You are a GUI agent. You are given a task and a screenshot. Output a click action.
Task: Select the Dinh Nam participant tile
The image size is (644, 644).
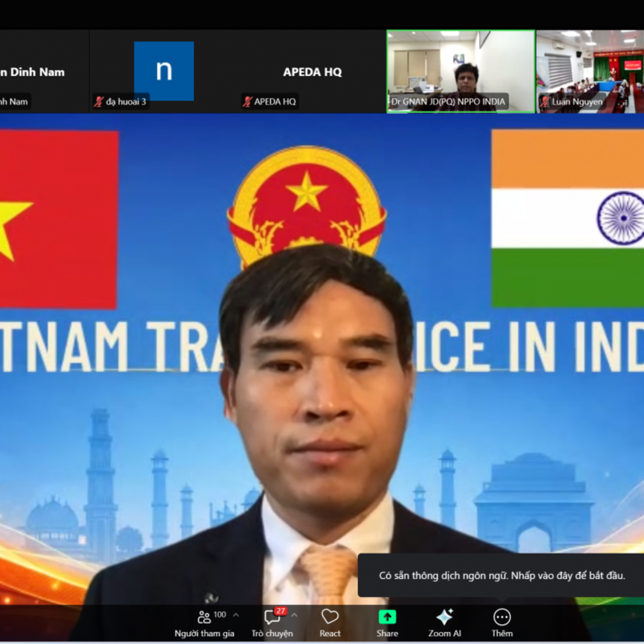click(x=44, y=72)
